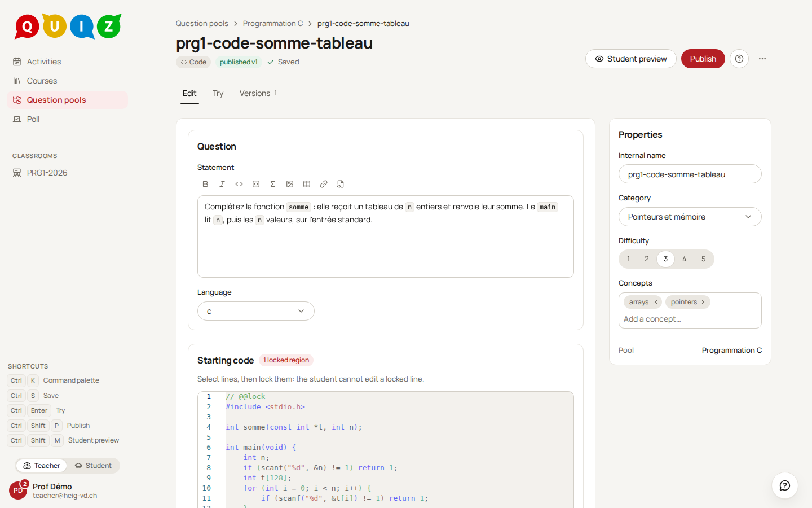Open Poll in sidebar
This screenshot has width=812, height=508.
pos(67,119)
